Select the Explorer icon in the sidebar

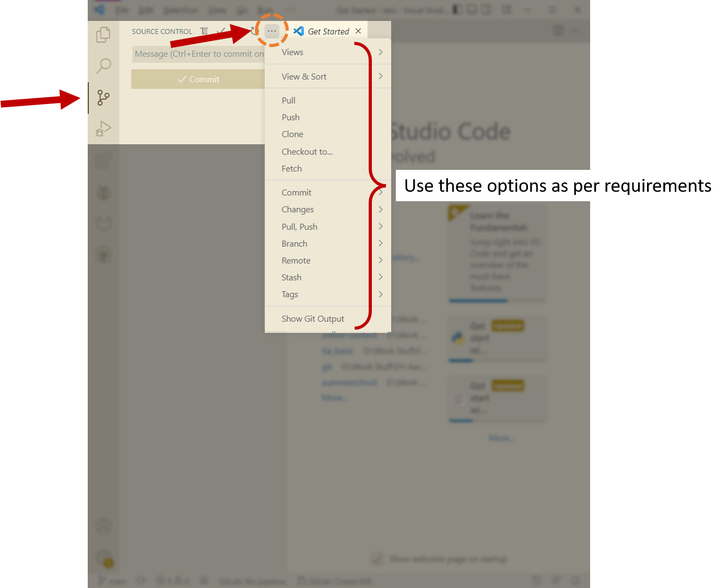103,34
